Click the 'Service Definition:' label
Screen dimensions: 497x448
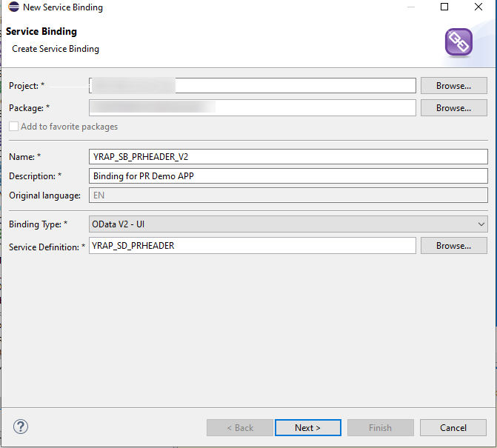coord(47,247)
